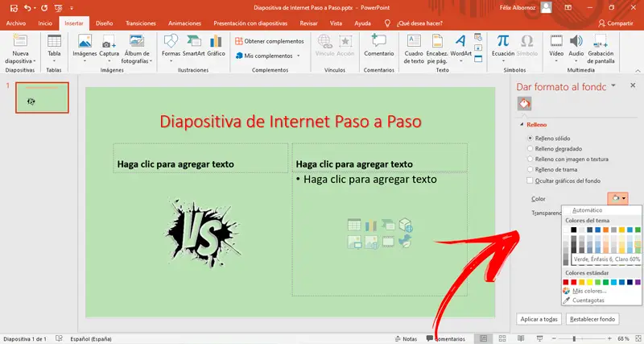Fit slide to current window icon

pyautogui.click(x=638, y=338)
